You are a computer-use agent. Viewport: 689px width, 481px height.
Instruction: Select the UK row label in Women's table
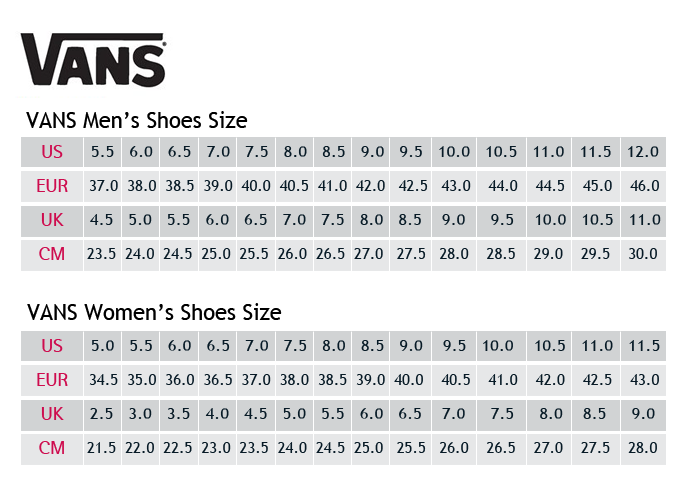52,414
